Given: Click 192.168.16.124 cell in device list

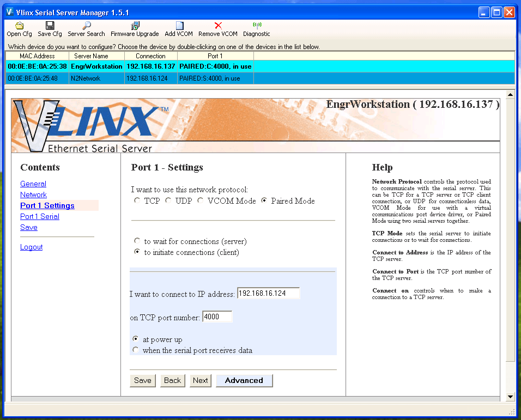Looking at the screenshot, I should point(151,78).
